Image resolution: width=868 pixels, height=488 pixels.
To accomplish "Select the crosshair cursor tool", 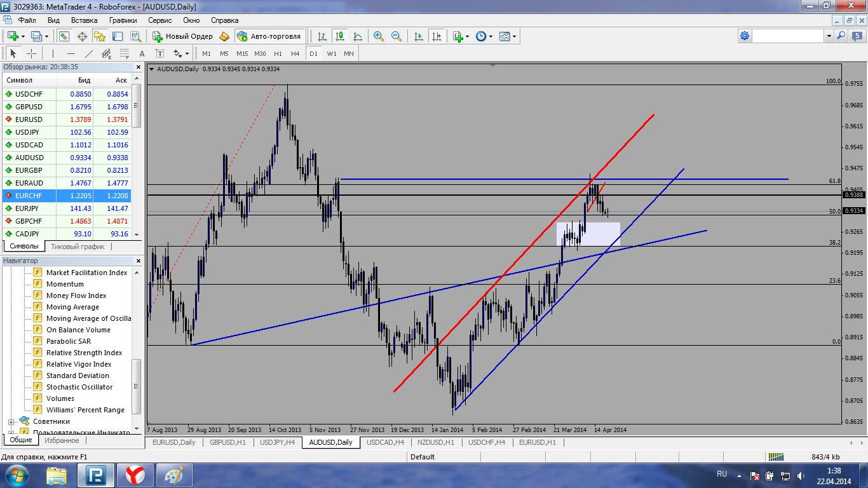I will point(31,53).
